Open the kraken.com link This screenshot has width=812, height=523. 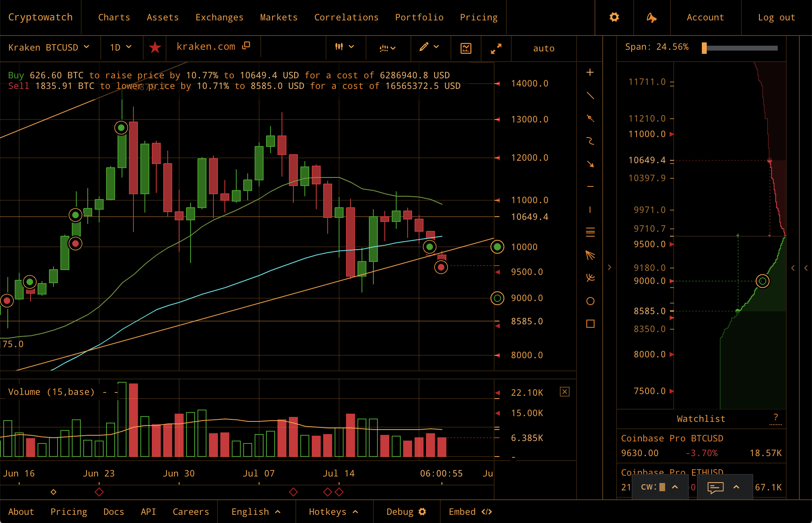click(206, 47)
